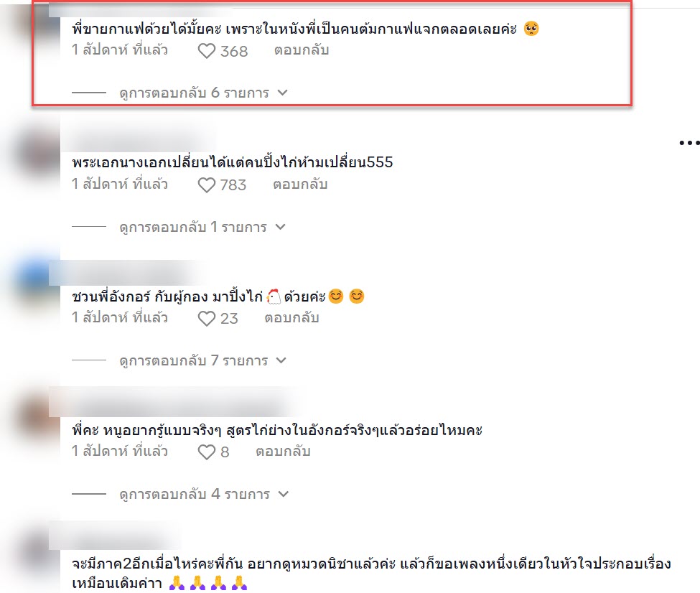
Task: Open avatar of the coffee commenter
Action: [x=36, y=22]
